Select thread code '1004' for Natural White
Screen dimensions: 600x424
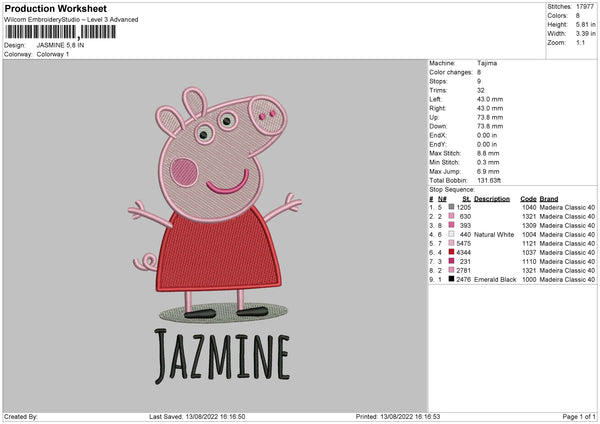pos(529,234)
